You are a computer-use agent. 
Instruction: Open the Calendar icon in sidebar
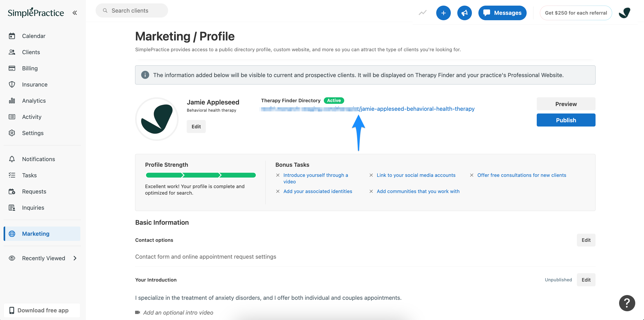pyautogui.click(x=12, y=36)
